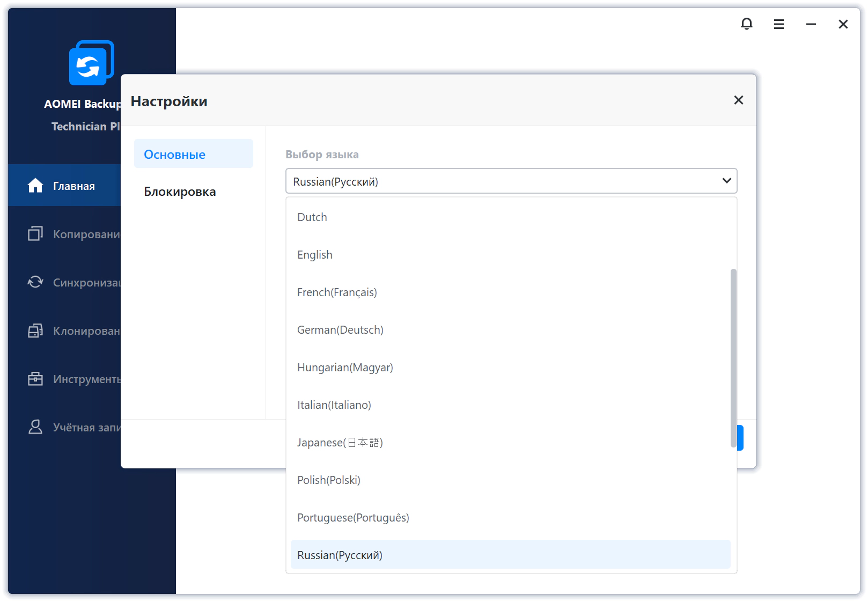
Task: Open the Блокировка settings tab
Action: pos(180,192)
